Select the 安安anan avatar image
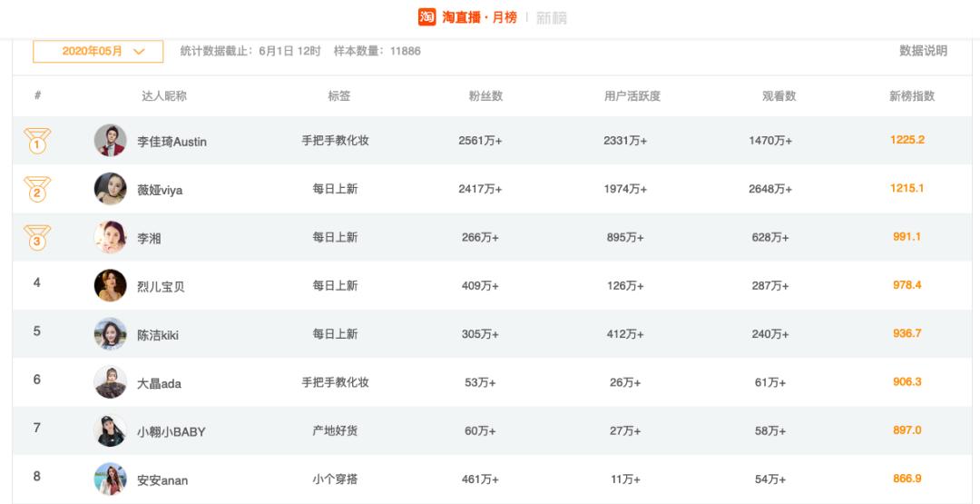Screen dimensions: 980x504 pyautogui.click(x=111, y=479)
